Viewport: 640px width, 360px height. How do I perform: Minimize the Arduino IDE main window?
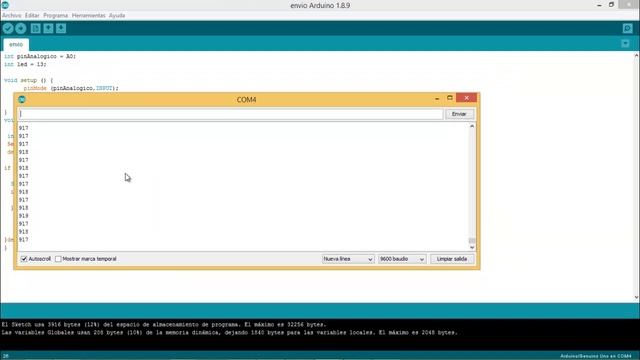[599, 5]
